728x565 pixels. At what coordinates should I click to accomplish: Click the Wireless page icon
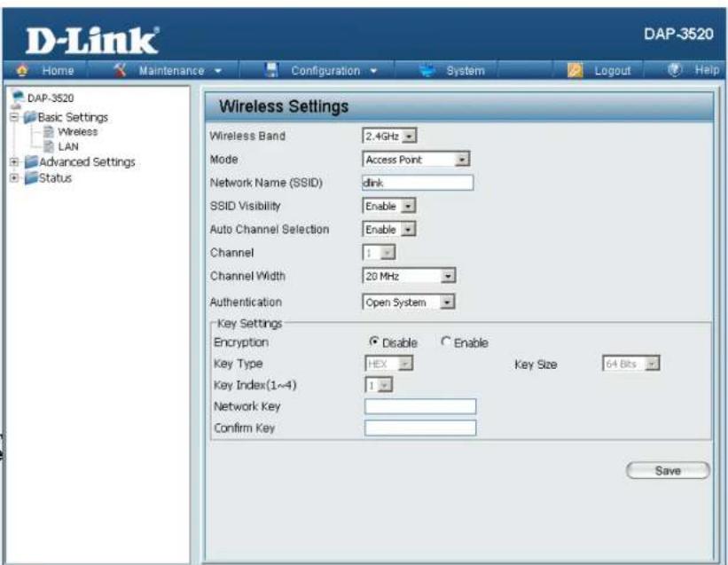[x=49, y=132]
